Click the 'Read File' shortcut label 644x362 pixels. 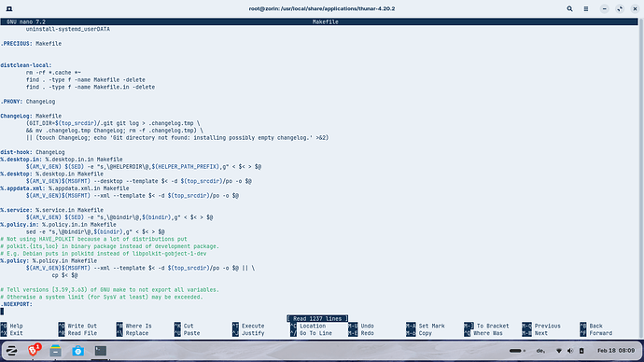coord(82,333)
